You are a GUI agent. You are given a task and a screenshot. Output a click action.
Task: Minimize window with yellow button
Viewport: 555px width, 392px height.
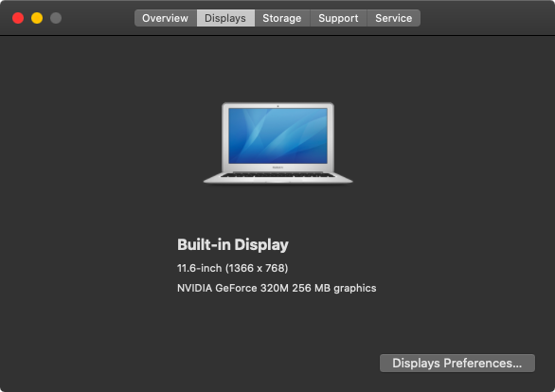point(37,18)
